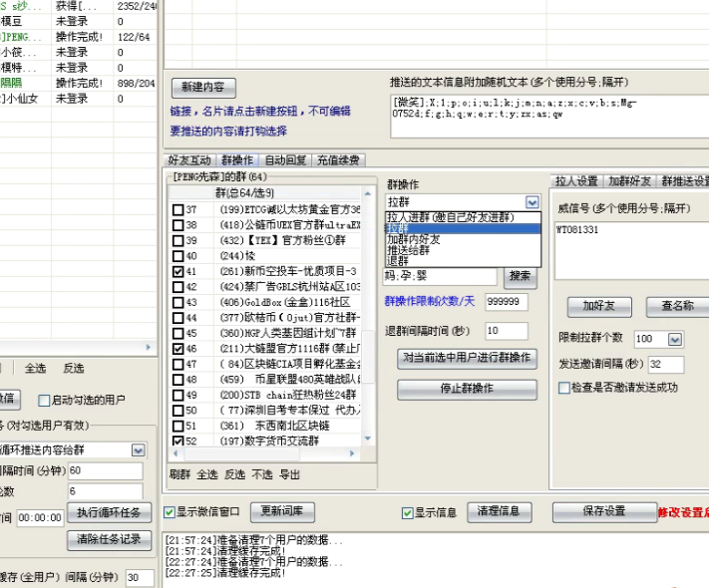This screenshot has width=709, height=588.
Task: Expand the 群操作 combo box arrow
Action: pos(532,202)
